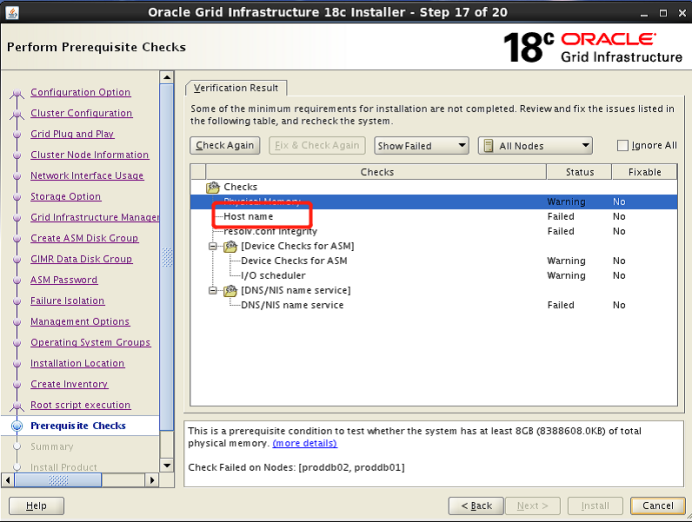Go to the Grid Plug and Play step
The image size is (692, 523).
(x=72, y=134)
